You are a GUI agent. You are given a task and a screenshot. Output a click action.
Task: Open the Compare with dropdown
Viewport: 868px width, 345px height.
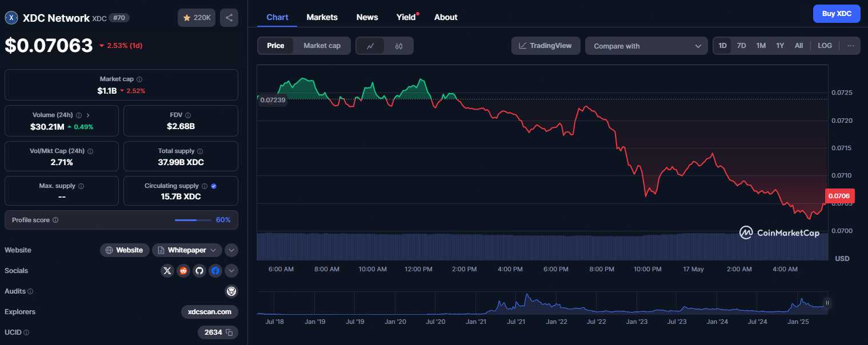(x=647, y=46)
